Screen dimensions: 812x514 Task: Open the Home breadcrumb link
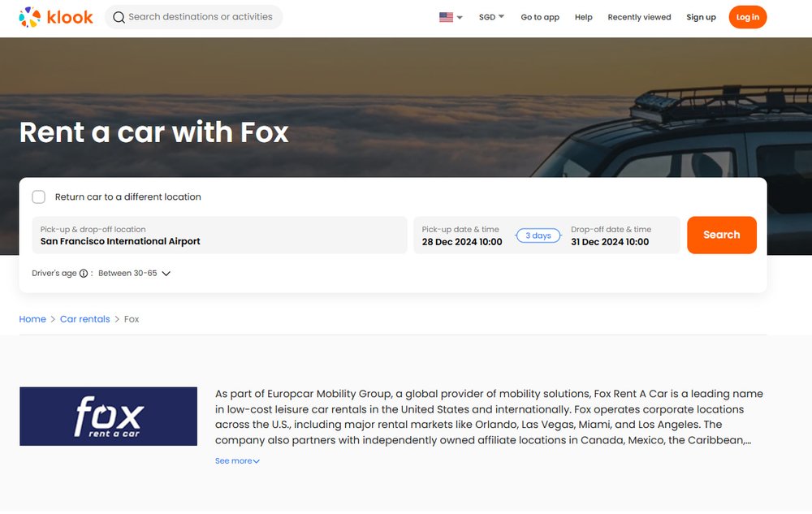click(x=32, y=318)
